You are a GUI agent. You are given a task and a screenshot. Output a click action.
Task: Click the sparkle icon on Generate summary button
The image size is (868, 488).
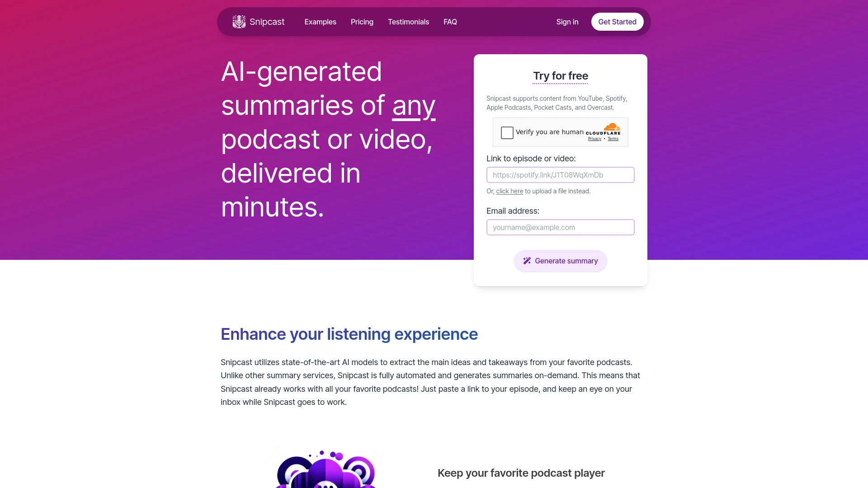pyautogui.click(x=527, y=260)
